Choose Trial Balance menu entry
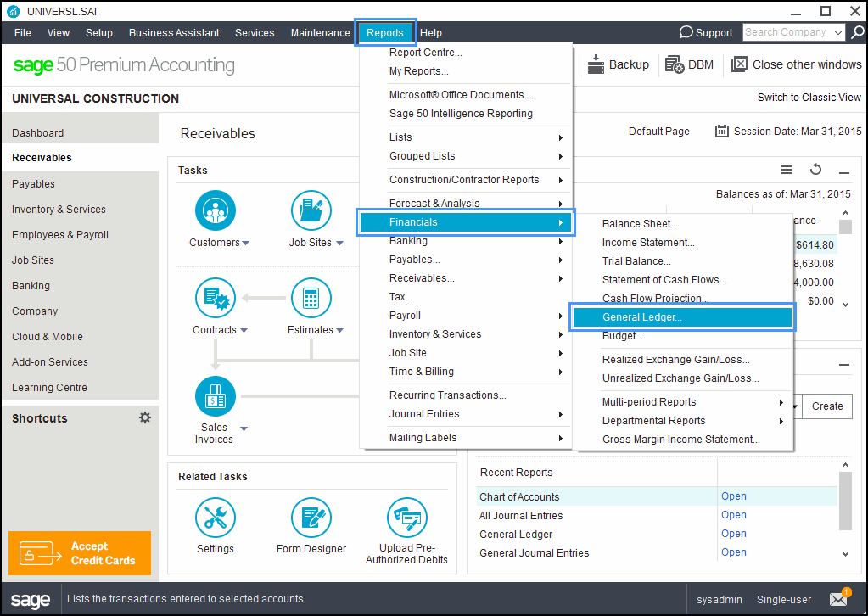The width and height of the screenshot is (868, 616). pyautogui.click(x=636, y=261)
